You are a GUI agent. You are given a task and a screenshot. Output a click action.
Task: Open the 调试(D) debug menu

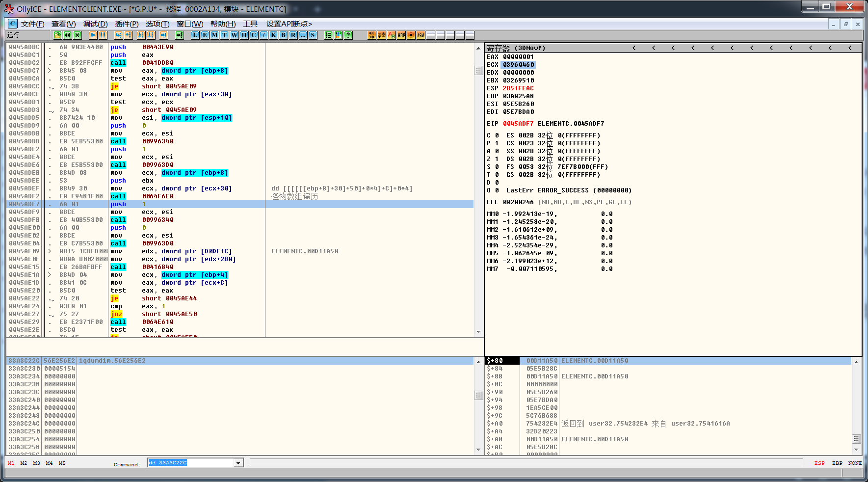tap(95, 24)
